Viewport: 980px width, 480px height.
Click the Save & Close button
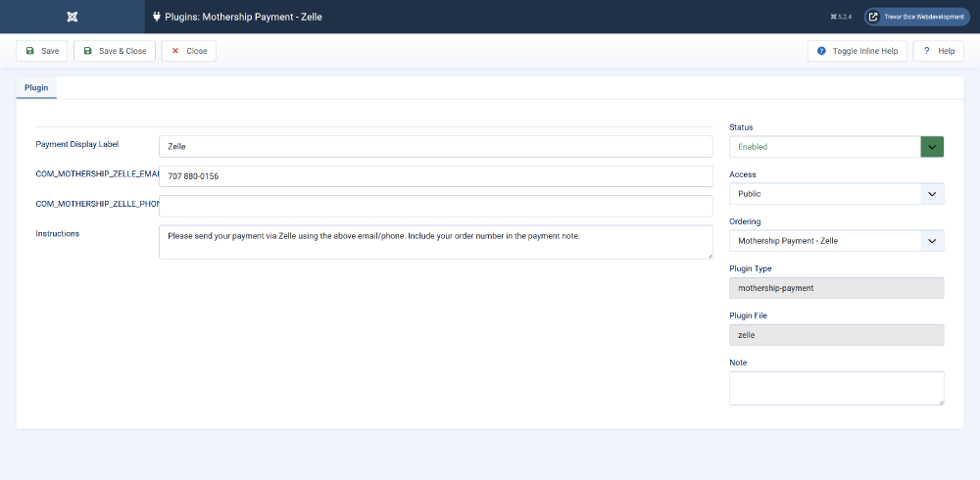coord(115,51)
